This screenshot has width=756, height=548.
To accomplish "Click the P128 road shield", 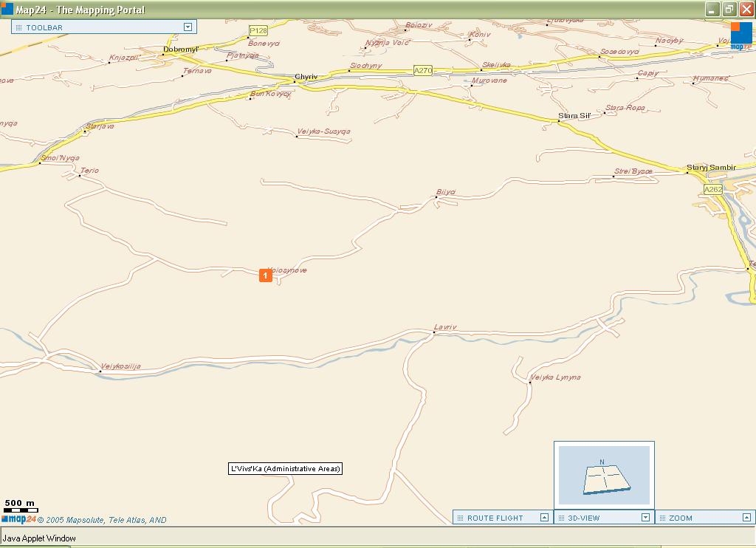I will [258, 31].
